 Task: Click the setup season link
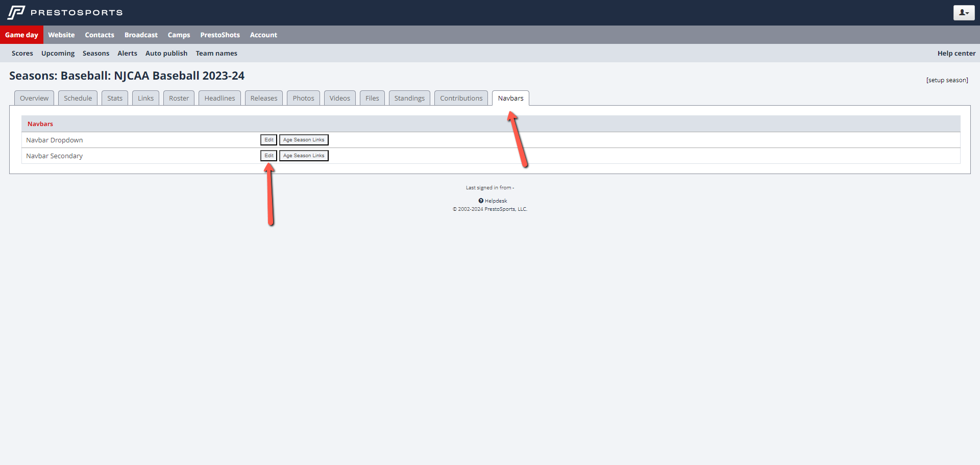coord(947,80)
